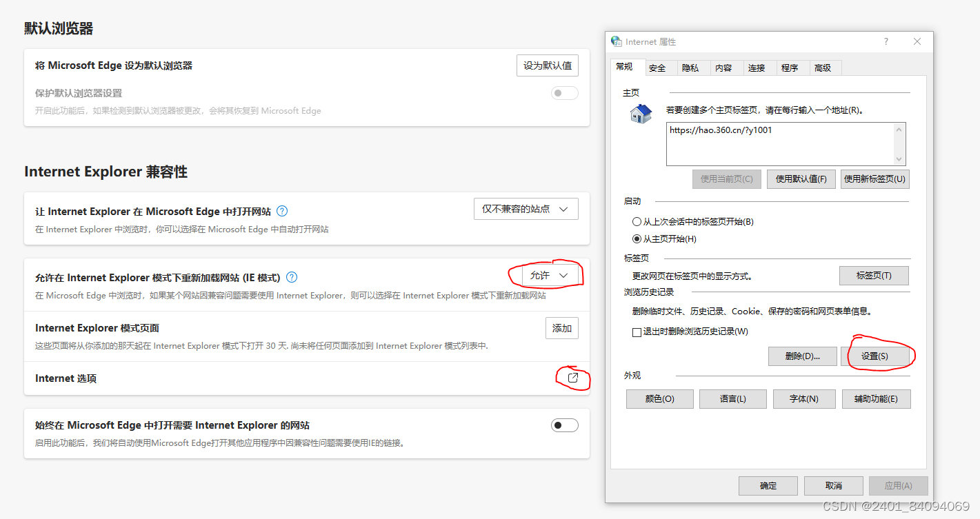Click 颜色(O) button
The height and width of the screenshot is (519, 980).
(660, 399)
